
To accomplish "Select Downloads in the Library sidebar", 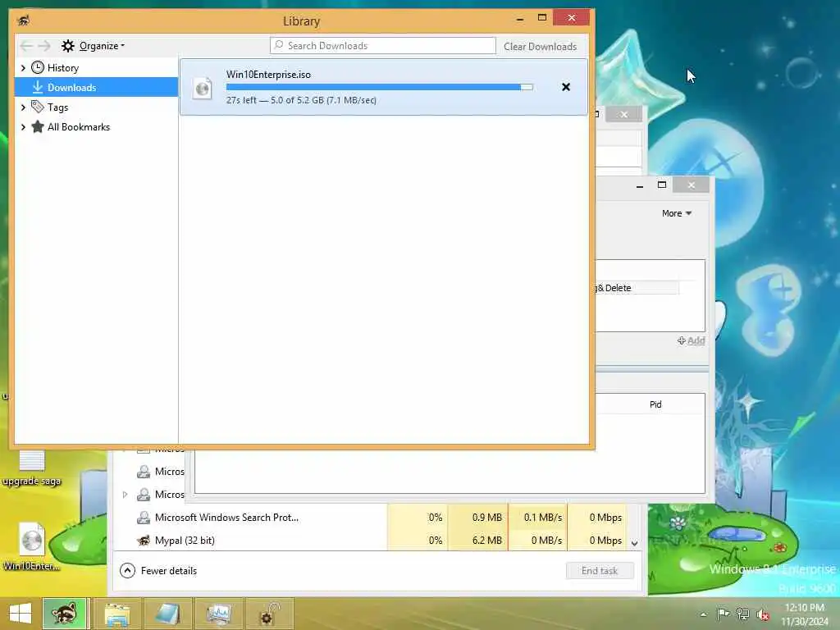I will tap(97, 87).
